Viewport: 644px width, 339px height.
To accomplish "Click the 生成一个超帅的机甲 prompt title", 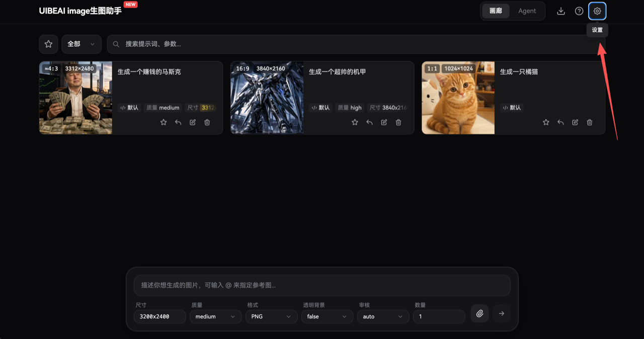I will 338,72.
